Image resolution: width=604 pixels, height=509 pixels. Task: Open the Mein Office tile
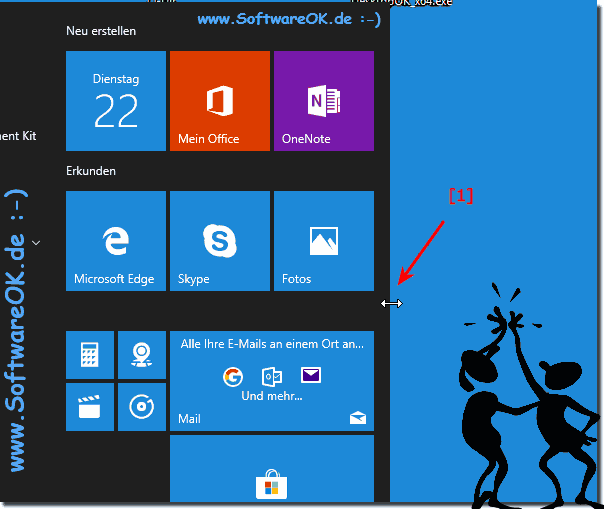(220, 101)
